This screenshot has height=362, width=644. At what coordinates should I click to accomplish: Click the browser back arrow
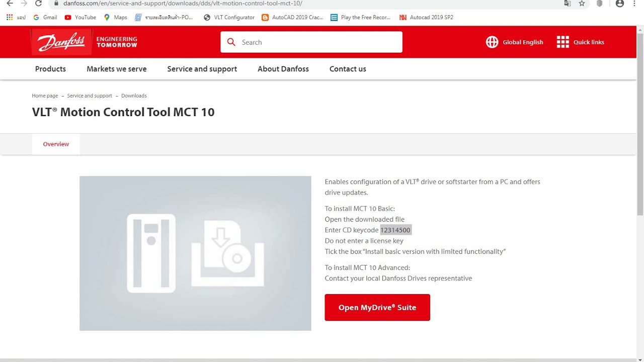click(10, 3)
